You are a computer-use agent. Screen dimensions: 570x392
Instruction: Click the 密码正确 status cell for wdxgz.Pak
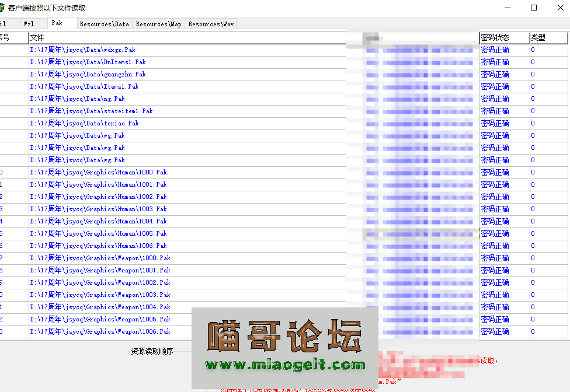(x=495, y=50)
